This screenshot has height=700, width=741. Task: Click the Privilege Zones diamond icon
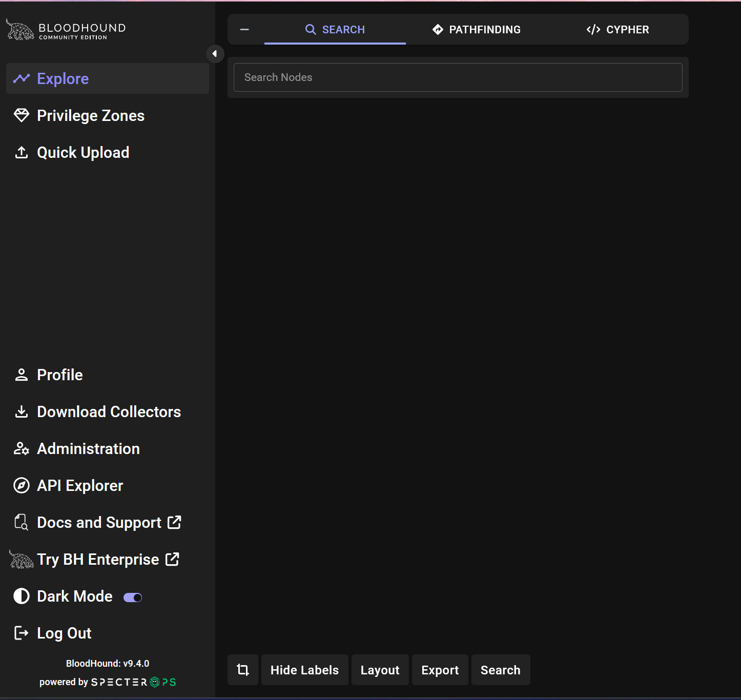pos(22,115)
